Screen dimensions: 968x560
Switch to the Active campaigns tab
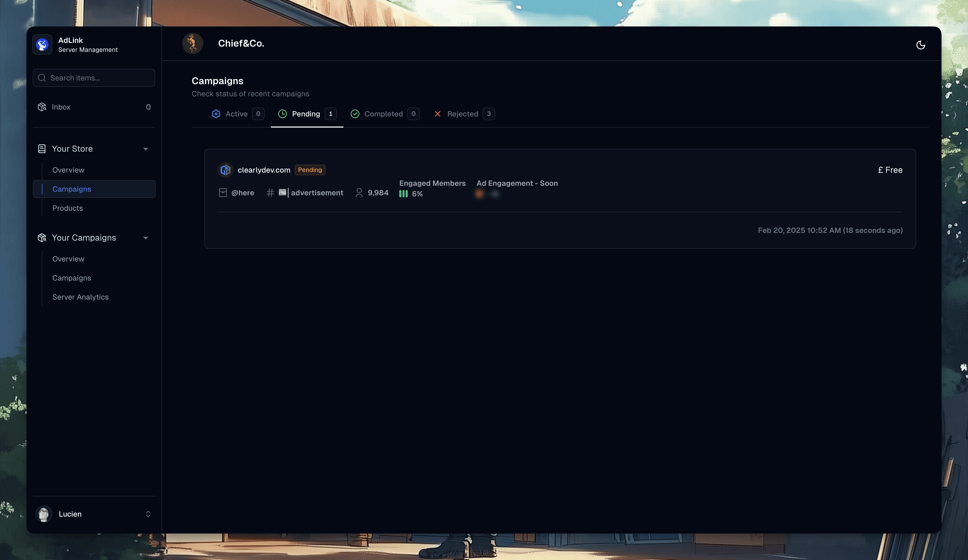click(x=237, y=114)
